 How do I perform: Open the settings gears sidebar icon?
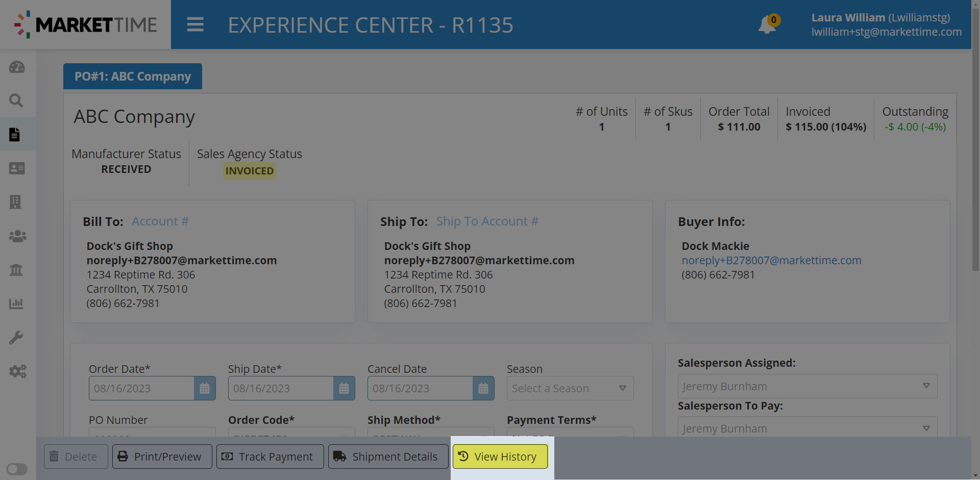point(17,371)
